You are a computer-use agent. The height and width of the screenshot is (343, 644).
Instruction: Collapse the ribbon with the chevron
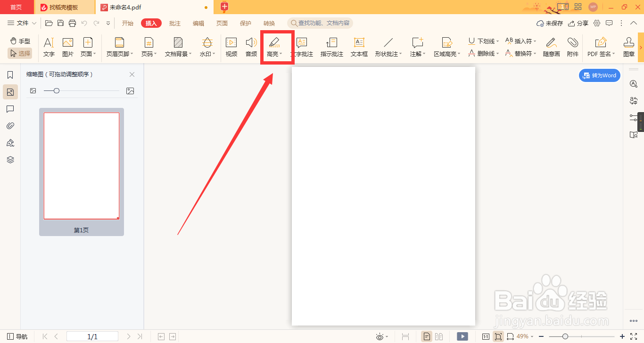coord(634,23)
